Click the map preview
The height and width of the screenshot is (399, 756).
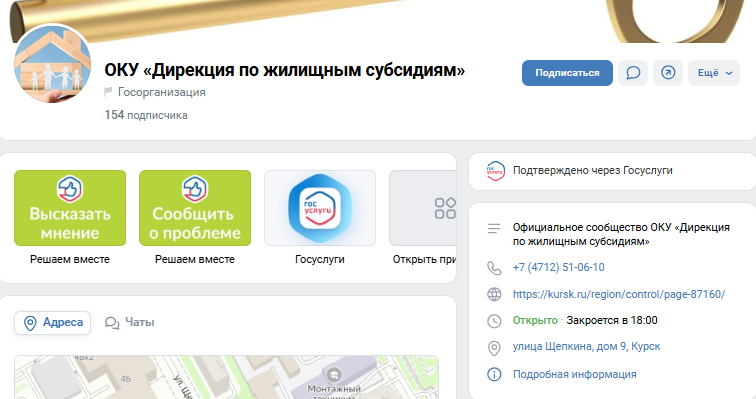pyautogui.click(x=226, y=377)
